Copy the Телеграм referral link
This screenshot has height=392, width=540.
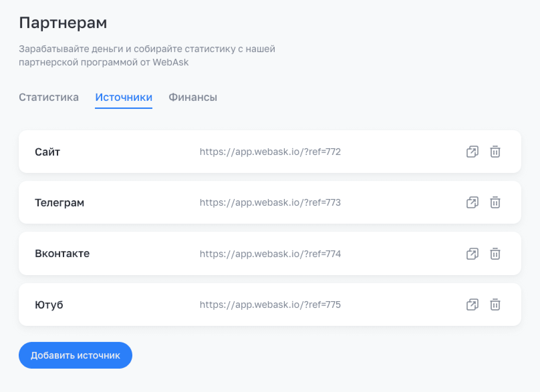point(472,202)
